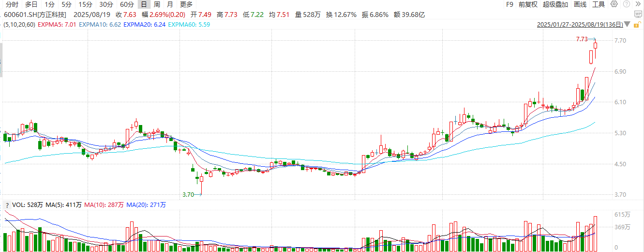Select the 1分 period tab
The height and width of the screenshot is (252, 644).
49,4
